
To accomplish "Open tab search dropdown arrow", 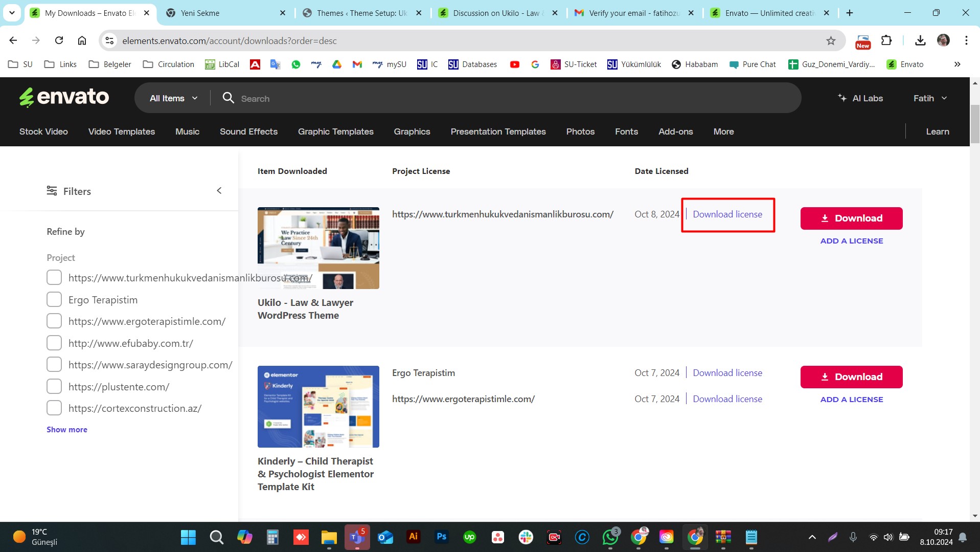I will 12,13.
